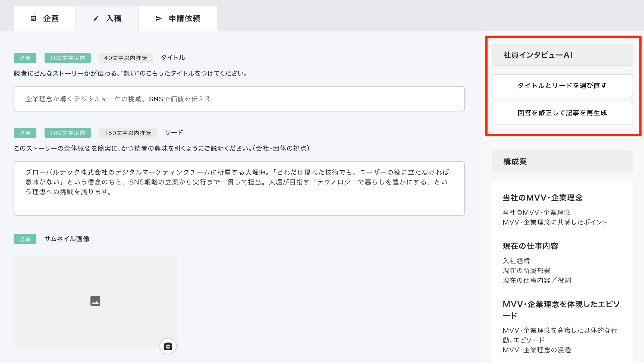
Task: Click the image placeholder icon
Action: (95, 301)
